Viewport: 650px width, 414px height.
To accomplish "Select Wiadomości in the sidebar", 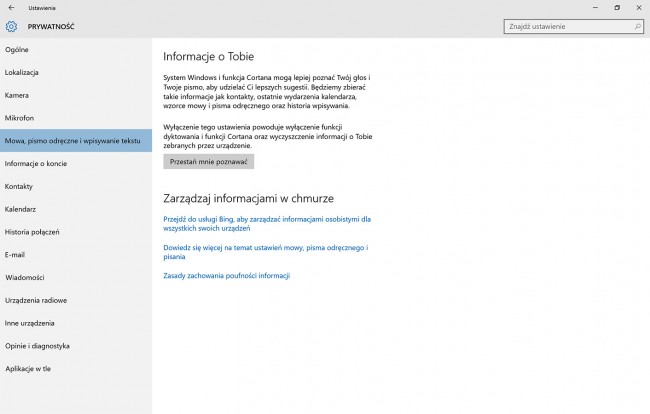I will (76, 278).
